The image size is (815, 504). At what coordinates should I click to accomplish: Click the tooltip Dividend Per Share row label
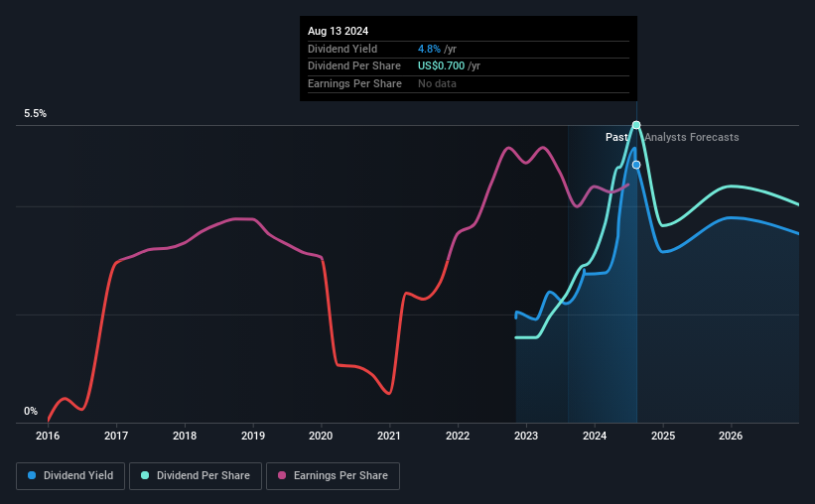pyautogui.click(x=354, y=66)
